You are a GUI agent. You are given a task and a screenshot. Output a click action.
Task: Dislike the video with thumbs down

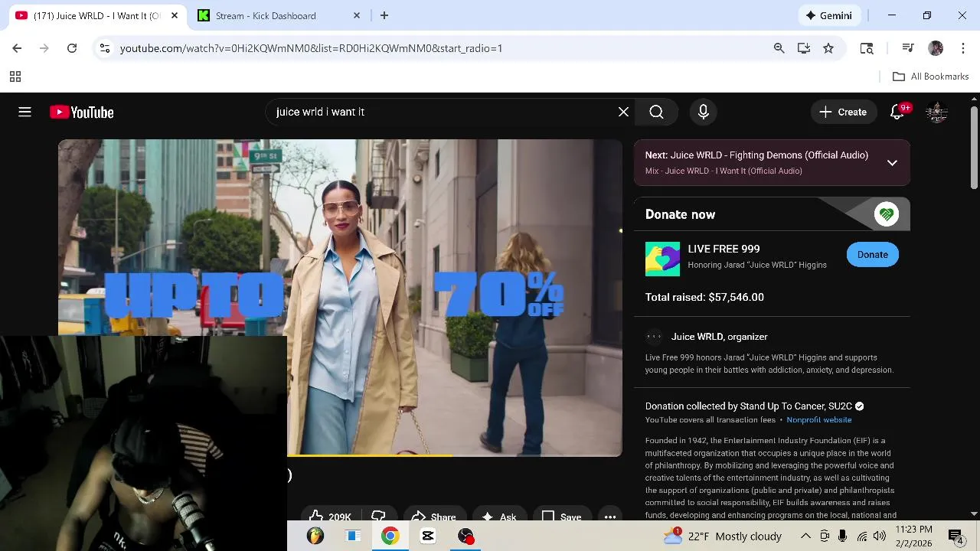pos(378,517)
